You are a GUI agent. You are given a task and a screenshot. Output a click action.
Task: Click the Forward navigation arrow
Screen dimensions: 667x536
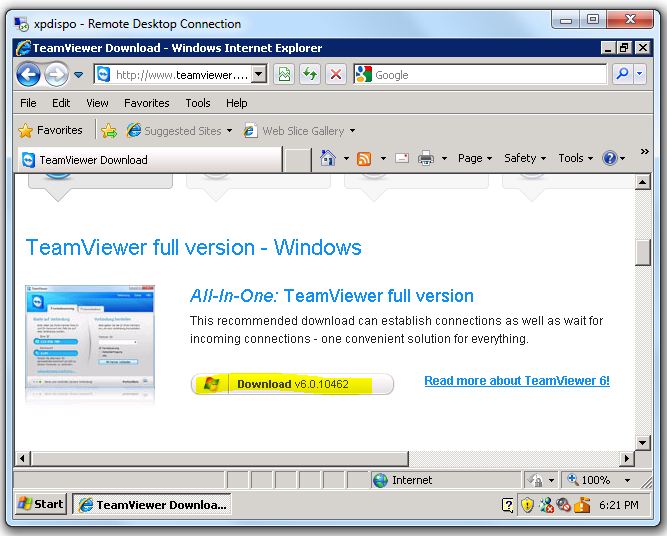tap(57, 74)
